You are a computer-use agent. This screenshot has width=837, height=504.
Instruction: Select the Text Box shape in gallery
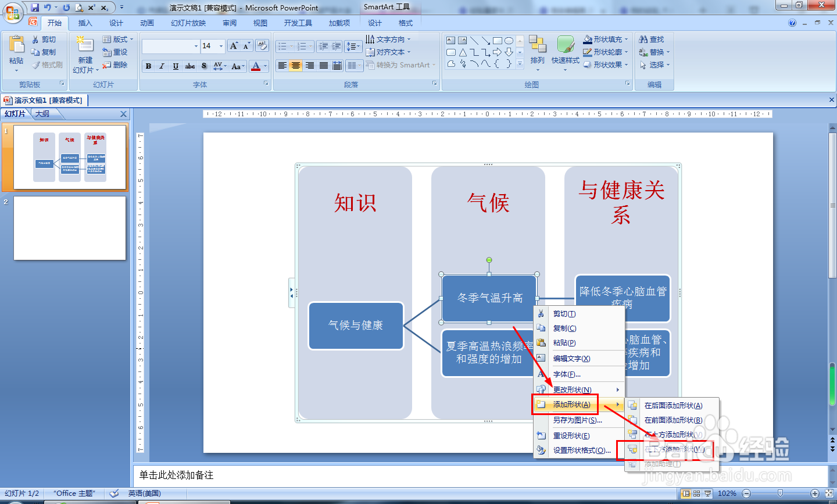click(451, 41)
